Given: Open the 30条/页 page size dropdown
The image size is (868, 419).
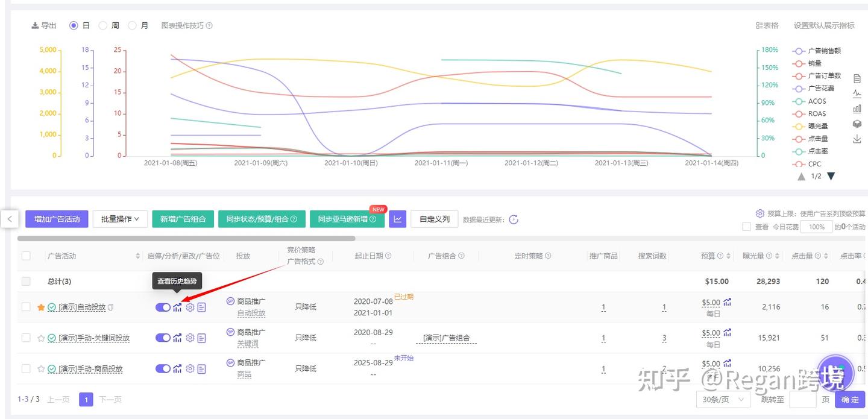Looking at the screenshot, I should pos(723,399).
